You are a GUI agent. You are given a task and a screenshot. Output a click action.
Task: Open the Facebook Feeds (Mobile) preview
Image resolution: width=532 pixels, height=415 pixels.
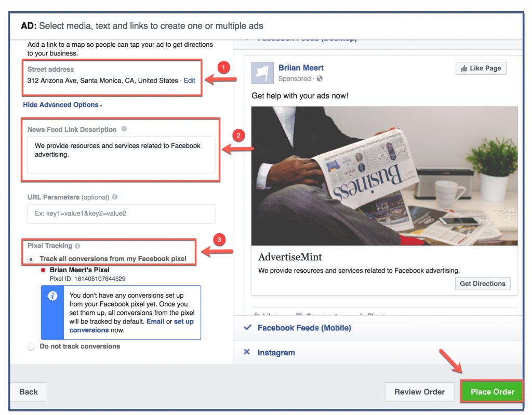tap(304, 328)
